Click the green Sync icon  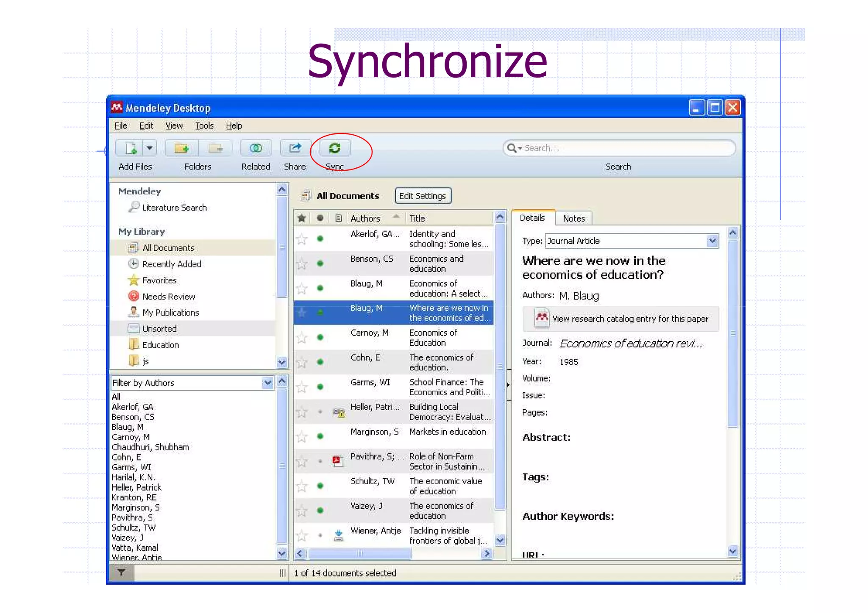point(334,148)
